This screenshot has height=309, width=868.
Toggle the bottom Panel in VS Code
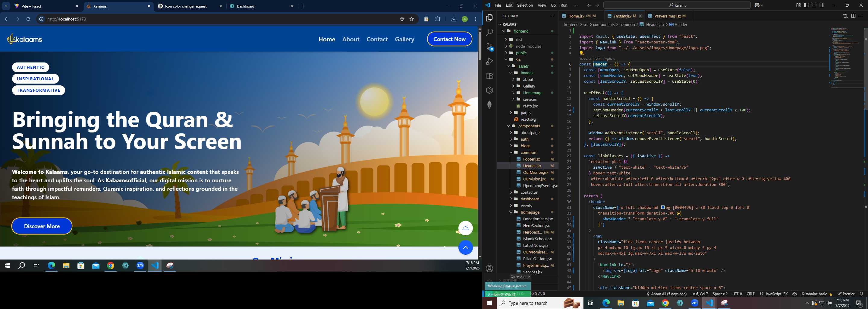point(814,5)
